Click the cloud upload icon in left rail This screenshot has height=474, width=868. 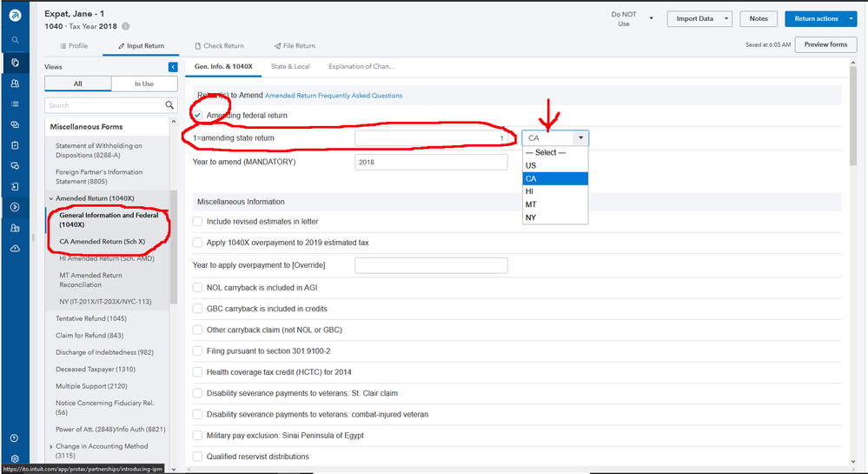click(x=15, y=249)
